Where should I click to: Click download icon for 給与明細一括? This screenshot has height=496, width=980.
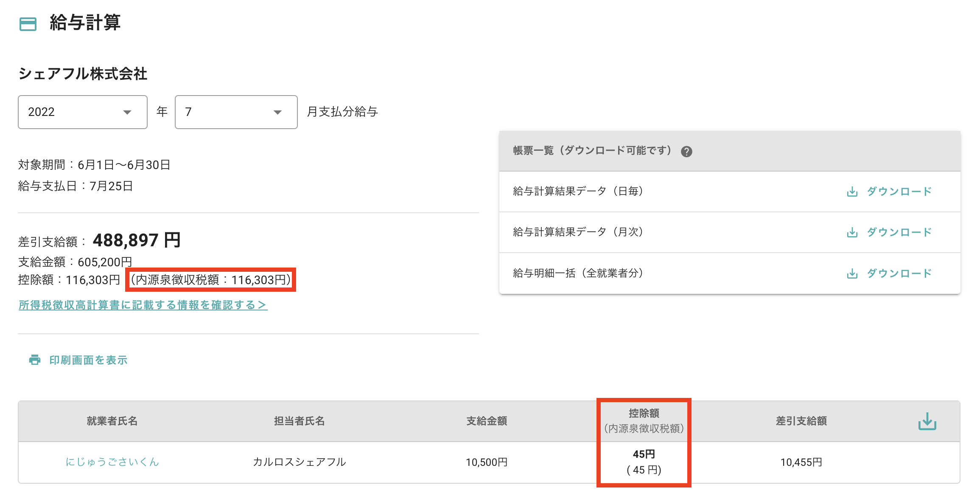click(852, 273)
